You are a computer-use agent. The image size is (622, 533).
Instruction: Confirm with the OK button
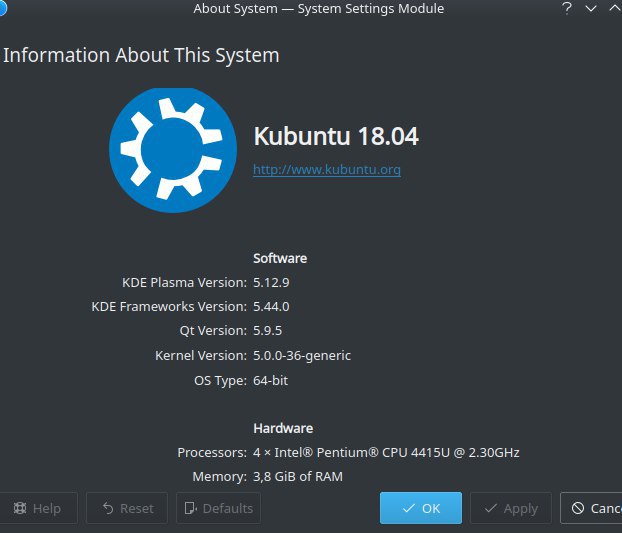coord(421,508)
